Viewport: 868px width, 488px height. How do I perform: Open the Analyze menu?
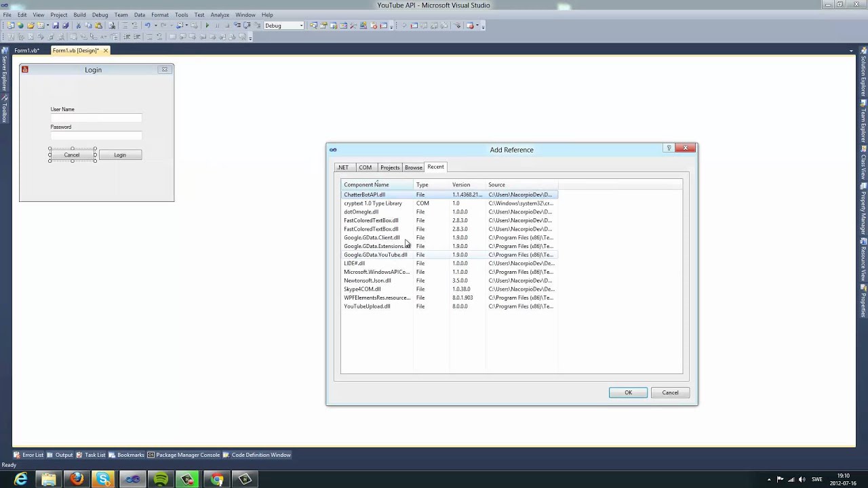coord(220,15)
